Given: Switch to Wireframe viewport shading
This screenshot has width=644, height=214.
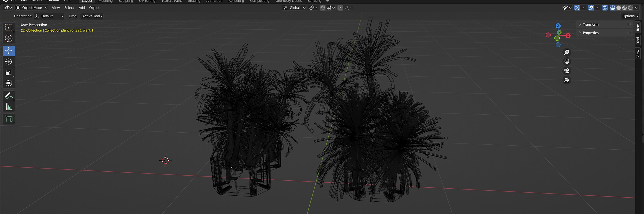Looking at the screenshot, I should (613, 8).
